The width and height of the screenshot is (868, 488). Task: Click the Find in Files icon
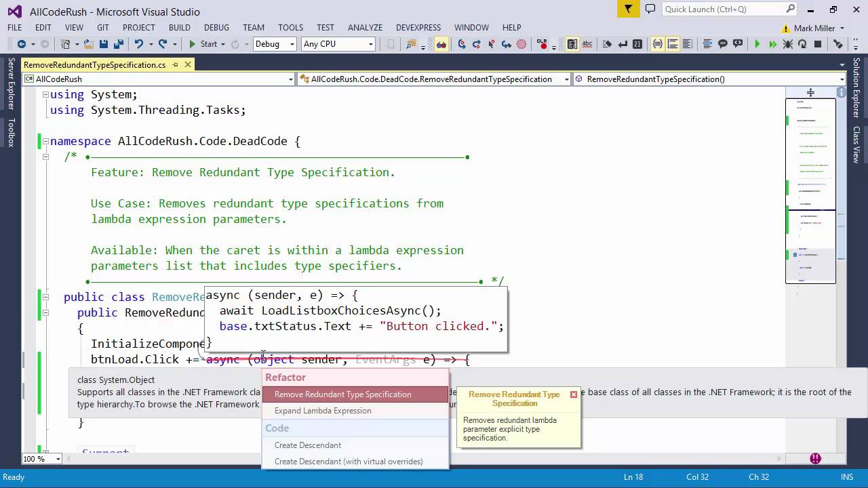(410, 44)
